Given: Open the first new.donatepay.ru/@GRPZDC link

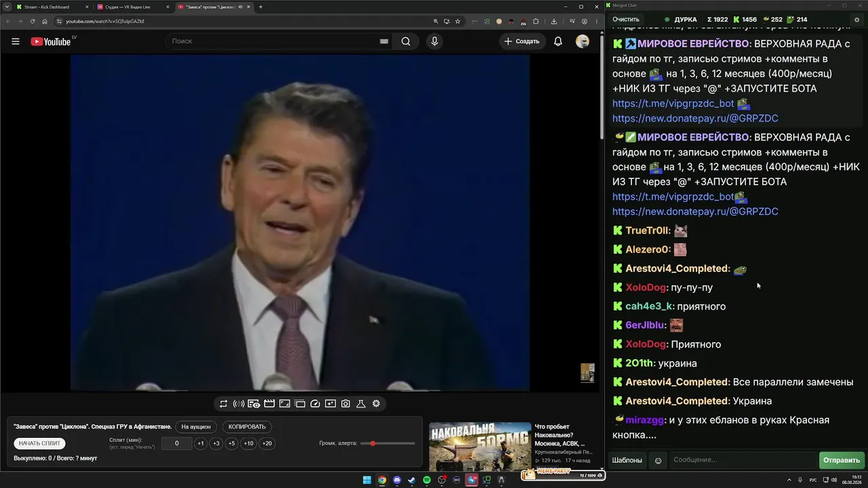Looking at the screenshot, I should (x=695, y=119).
